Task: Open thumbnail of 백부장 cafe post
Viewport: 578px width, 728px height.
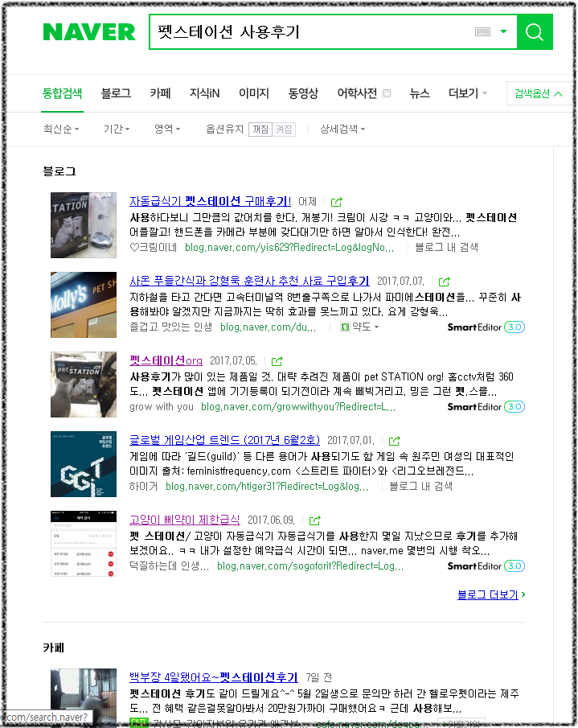Action: coord(84,697)
